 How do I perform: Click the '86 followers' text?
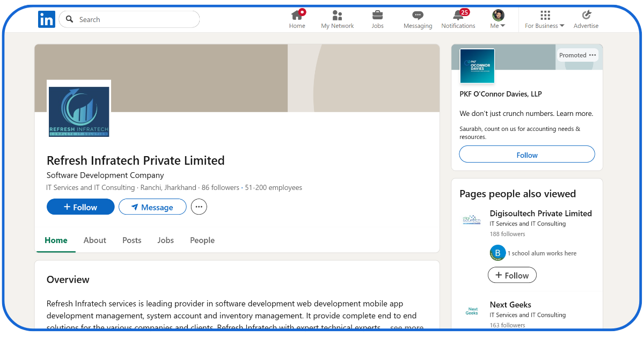coord(221,188)
